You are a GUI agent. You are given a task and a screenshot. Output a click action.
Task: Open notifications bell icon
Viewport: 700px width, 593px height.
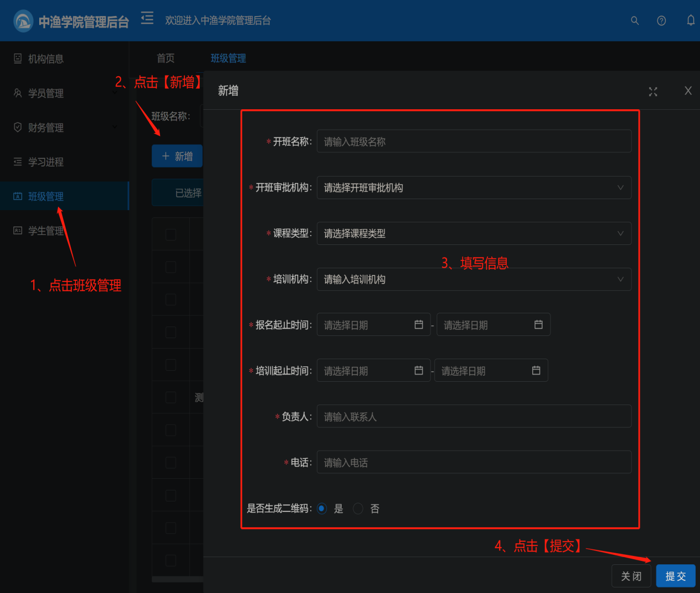[x=691, y=20]
